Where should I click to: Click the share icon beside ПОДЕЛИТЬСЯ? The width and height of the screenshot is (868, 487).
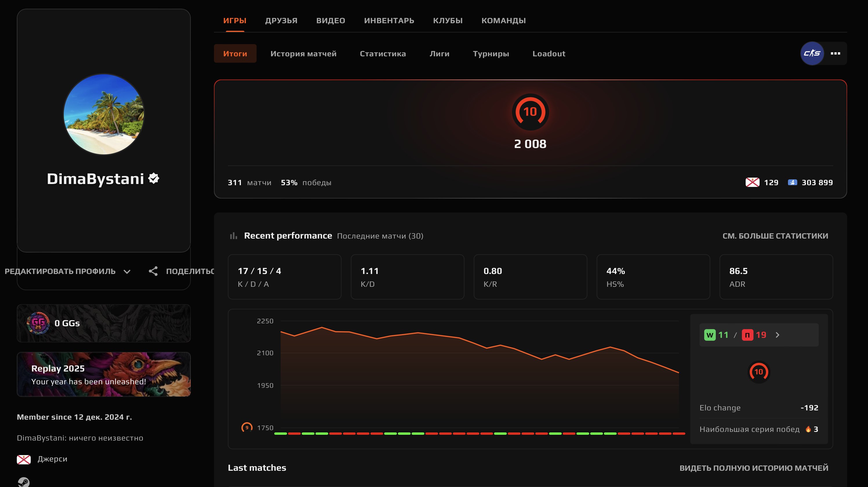pos(154,271)
